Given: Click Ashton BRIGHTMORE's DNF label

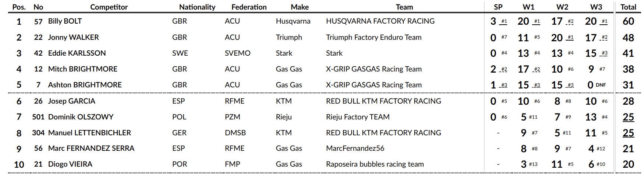Looking at the screenshot, I should point(601,85).
